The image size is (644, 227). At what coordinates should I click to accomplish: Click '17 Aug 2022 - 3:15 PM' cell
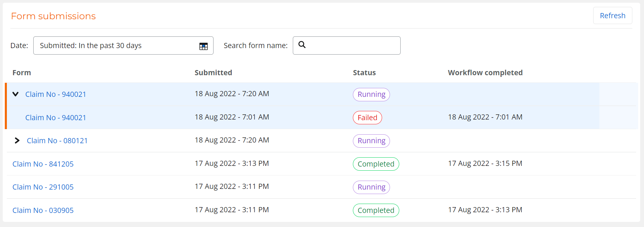(485, 163)
